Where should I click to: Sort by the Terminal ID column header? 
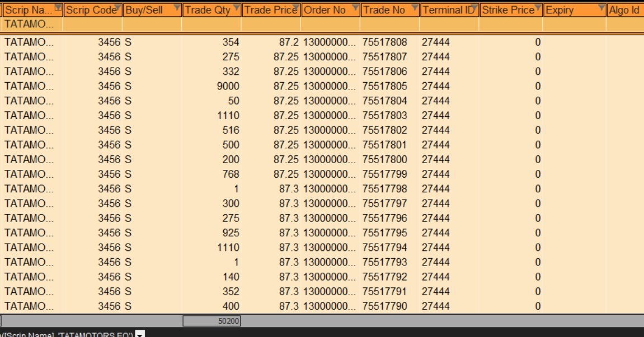coord(450,10)
